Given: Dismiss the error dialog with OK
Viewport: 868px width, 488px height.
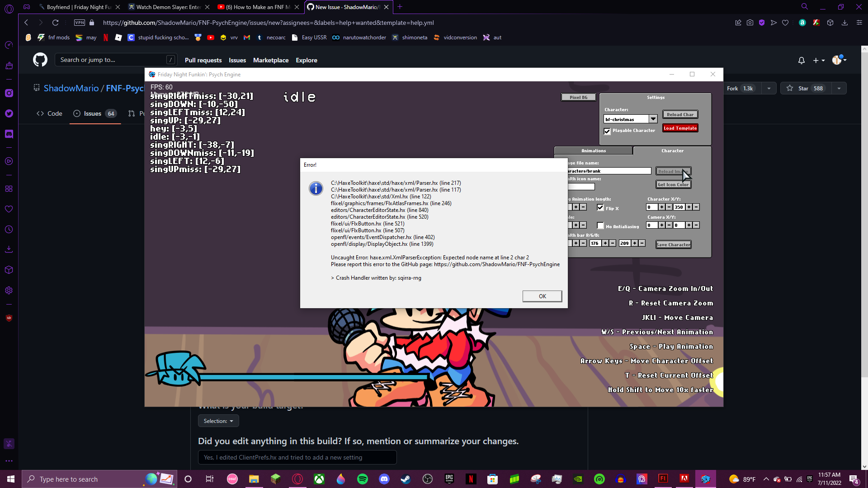Looking at the screenshot, I should 542,296.
